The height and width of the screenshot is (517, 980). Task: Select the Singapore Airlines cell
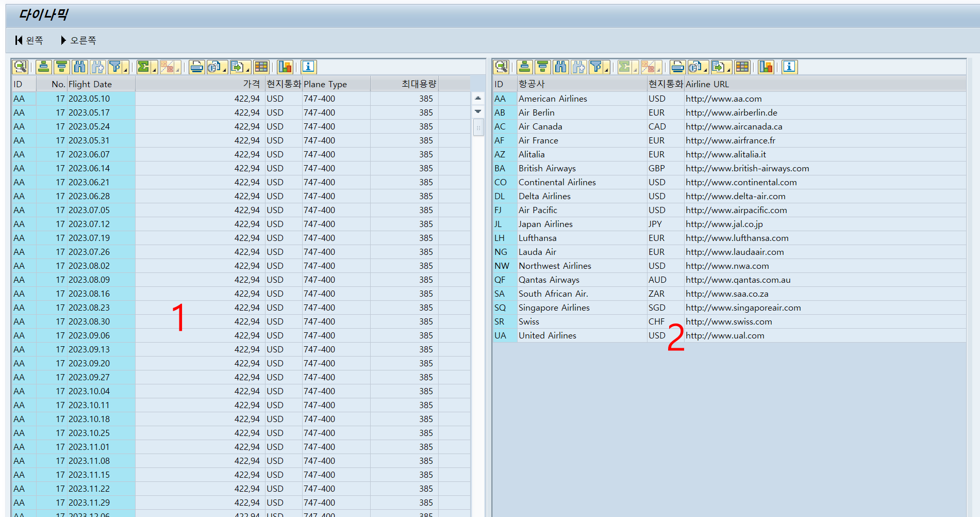[x=582, y=308]
